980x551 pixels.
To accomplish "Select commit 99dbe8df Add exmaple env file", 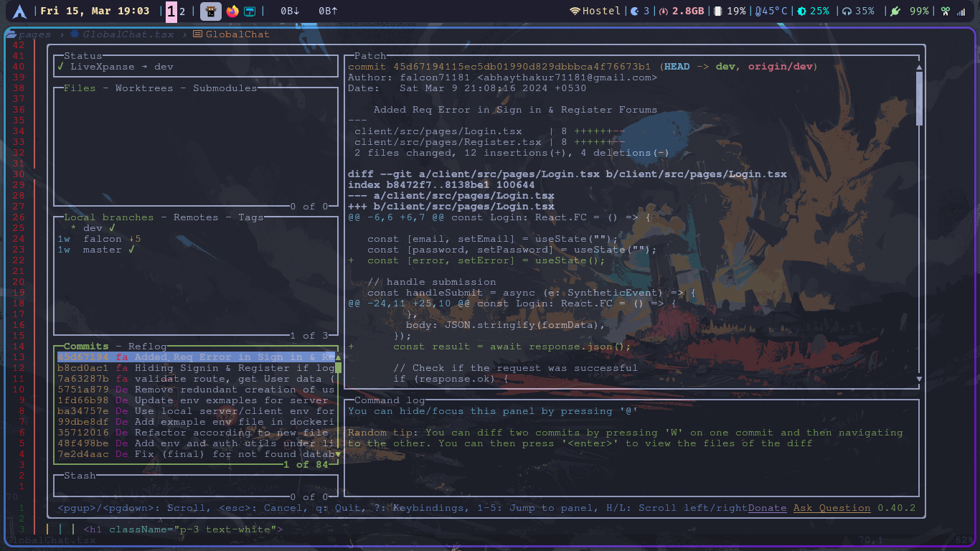I will 196,422.
